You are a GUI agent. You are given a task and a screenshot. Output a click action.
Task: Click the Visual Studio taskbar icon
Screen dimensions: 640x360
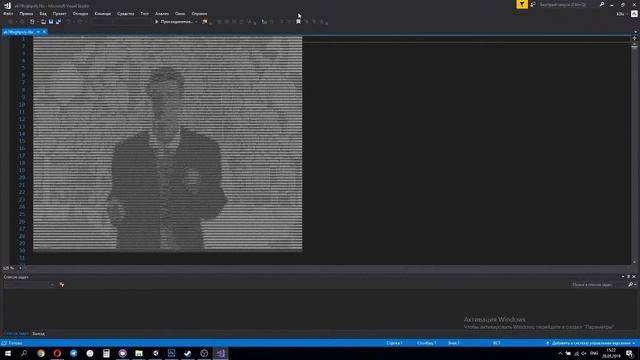pyautogui.click(x=220, y=353)
